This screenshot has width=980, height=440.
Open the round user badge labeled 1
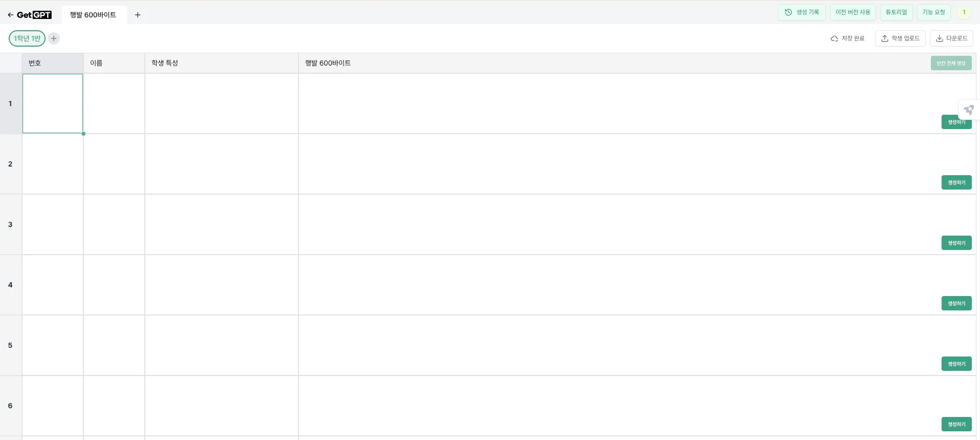(x=964, y=12)
